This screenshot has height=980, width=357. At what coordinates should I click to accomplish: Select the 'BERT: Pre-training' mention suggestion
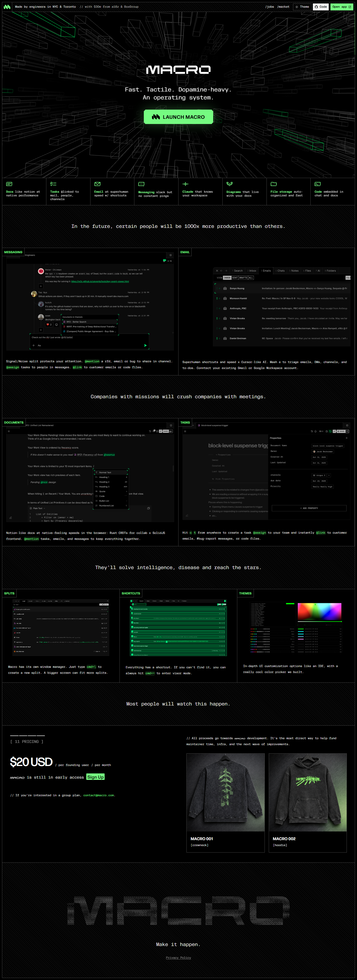pyautogui.click(x=90, y=326)
